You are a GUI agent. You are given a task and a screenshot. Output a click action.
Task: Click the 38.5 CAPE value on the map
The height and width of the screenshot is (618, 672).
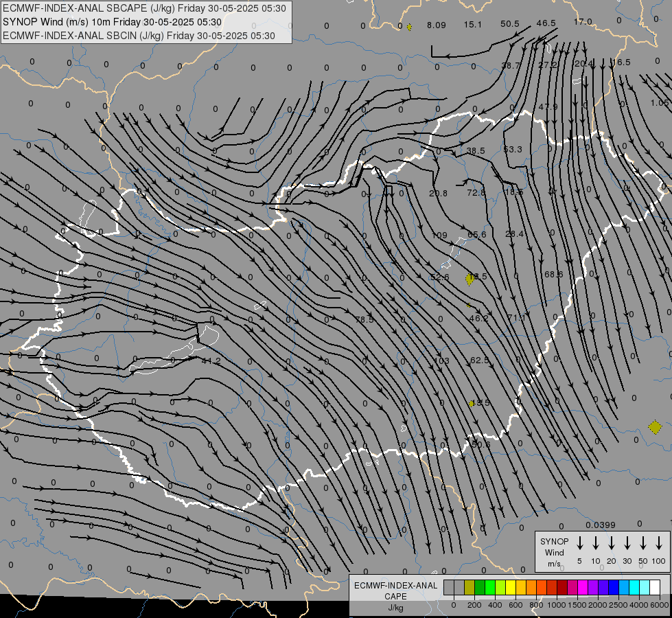click(476, 151)
